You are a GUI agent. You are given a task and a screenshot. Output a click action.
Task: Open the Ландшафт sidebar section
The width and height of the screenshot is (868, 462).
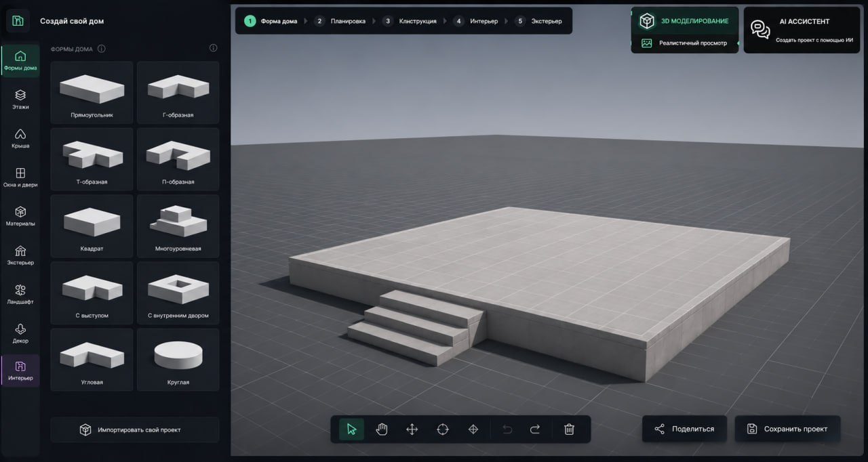[x=20, y=294]
